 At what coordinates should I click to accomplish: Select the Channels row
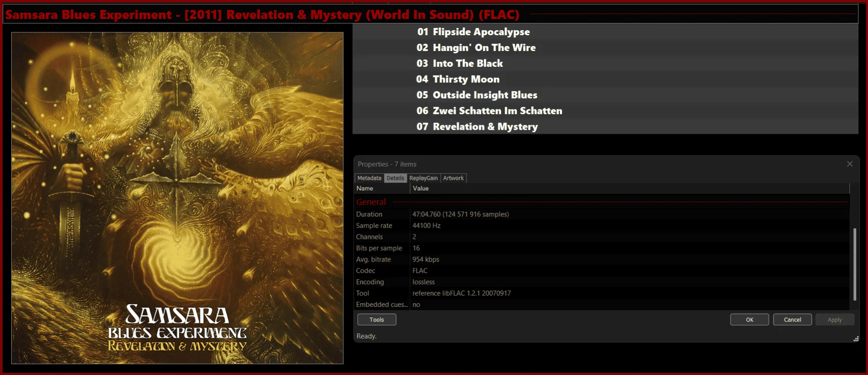(602, 237)
